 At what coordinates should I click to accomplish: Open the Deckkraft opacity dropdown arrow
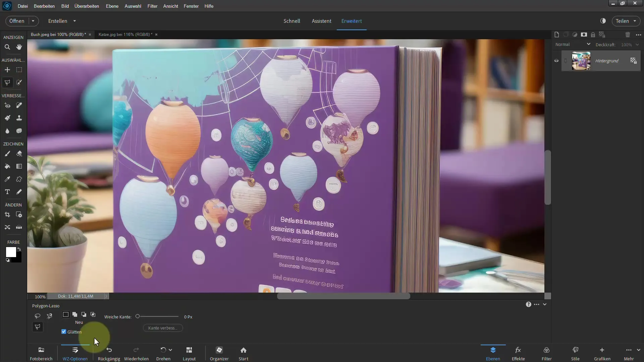tap(637, 45)
